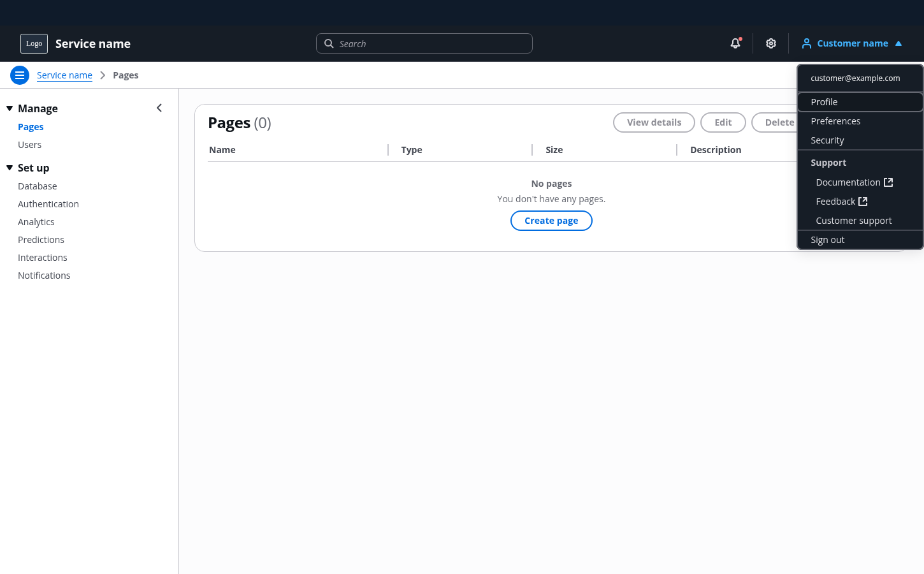Click the Edit button

(723, 122)
